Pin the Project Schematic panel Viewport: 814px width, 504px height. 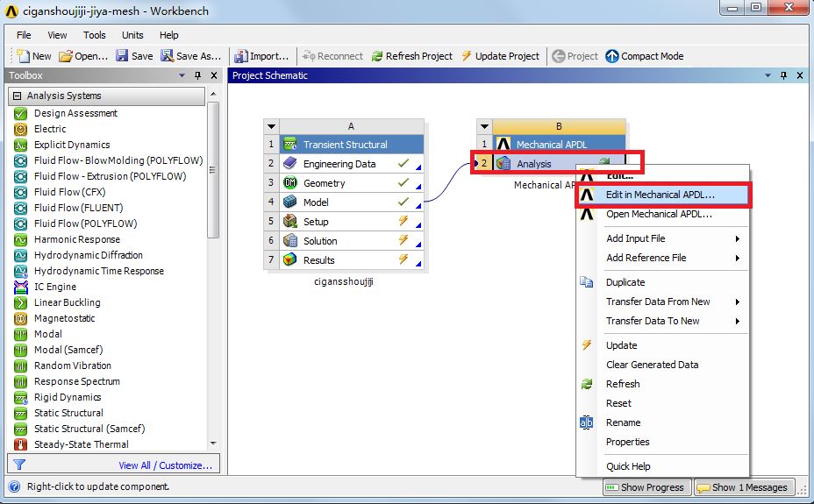(784, 75)
